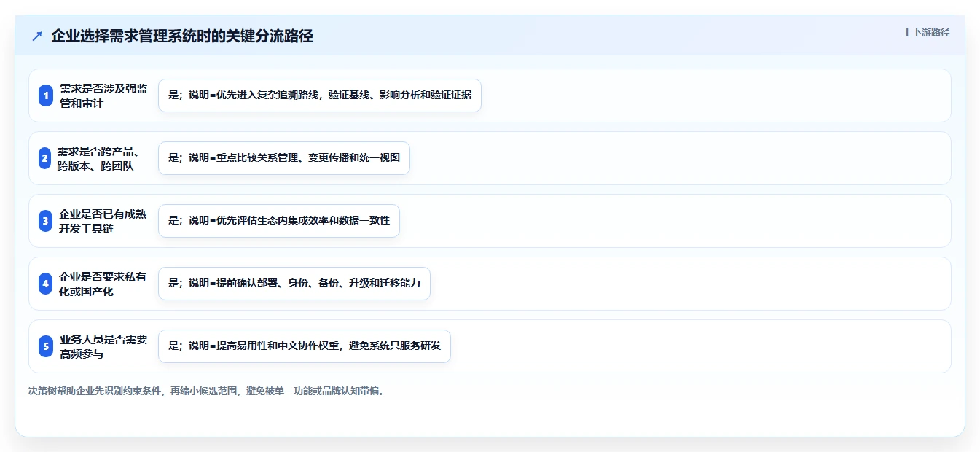Click the arrow icon beside the title

click(37, 36)
